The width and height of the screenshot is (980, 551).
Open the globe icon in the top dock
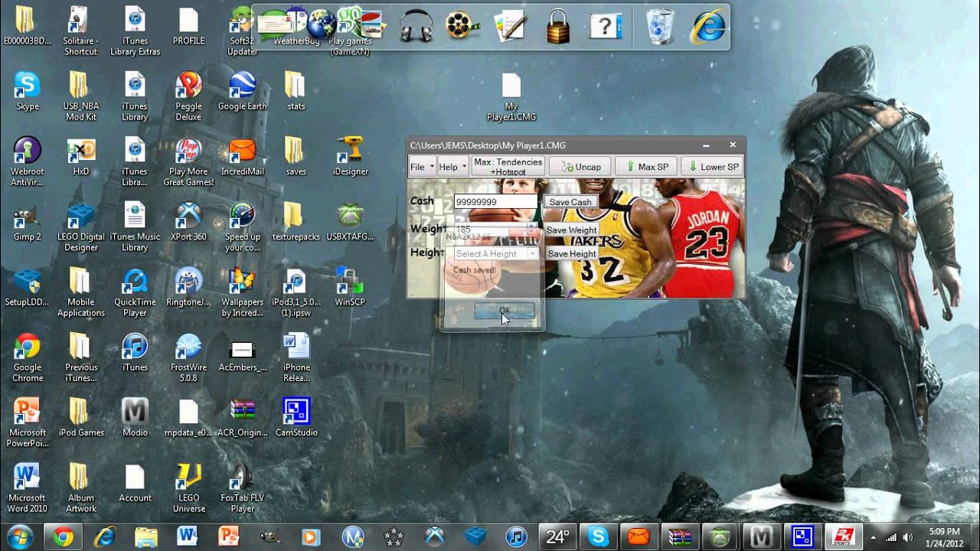pos(322,24)
